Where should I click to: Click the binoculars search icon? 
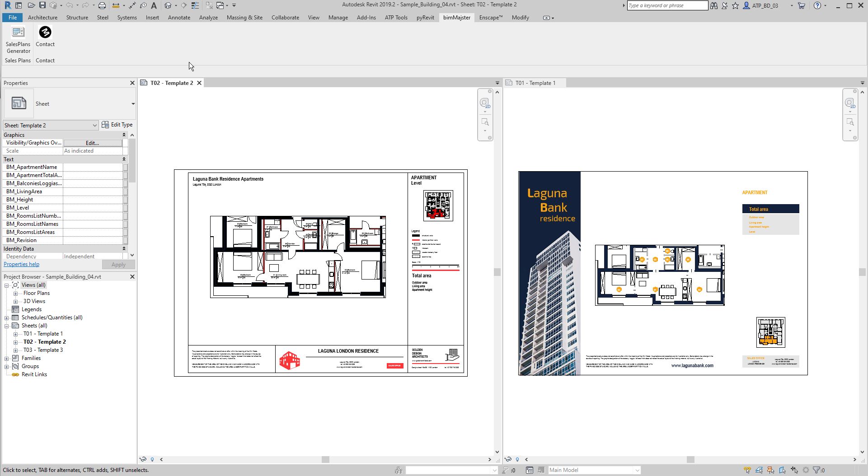[713, 5]
